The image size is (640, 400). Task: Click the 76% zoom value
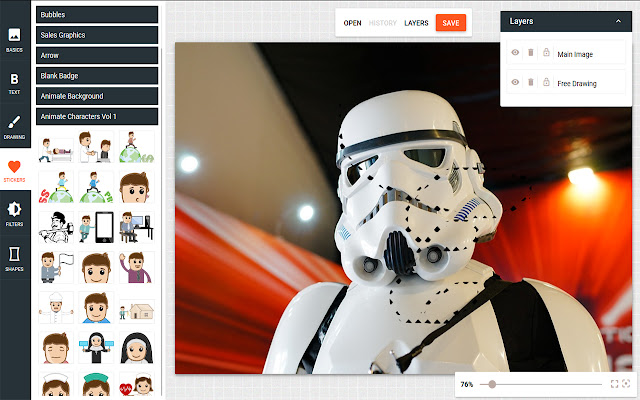coord(467,384)
